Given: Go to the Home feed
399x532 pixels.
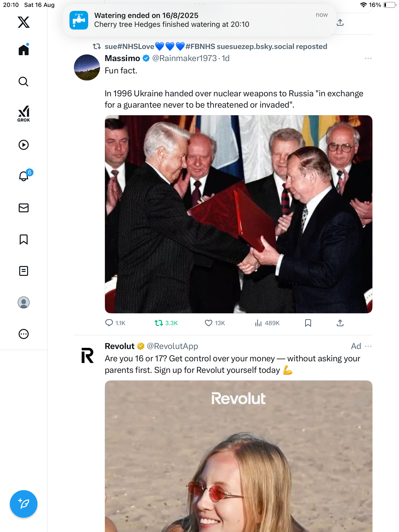Looking at the screenshot, I should coord(24,50).
